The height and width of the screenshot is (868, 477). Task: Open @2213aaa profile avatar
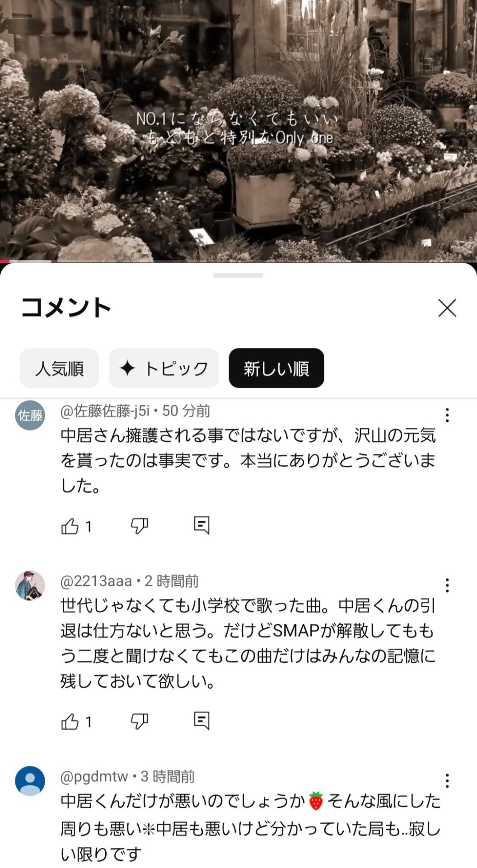tap(30, 585)
